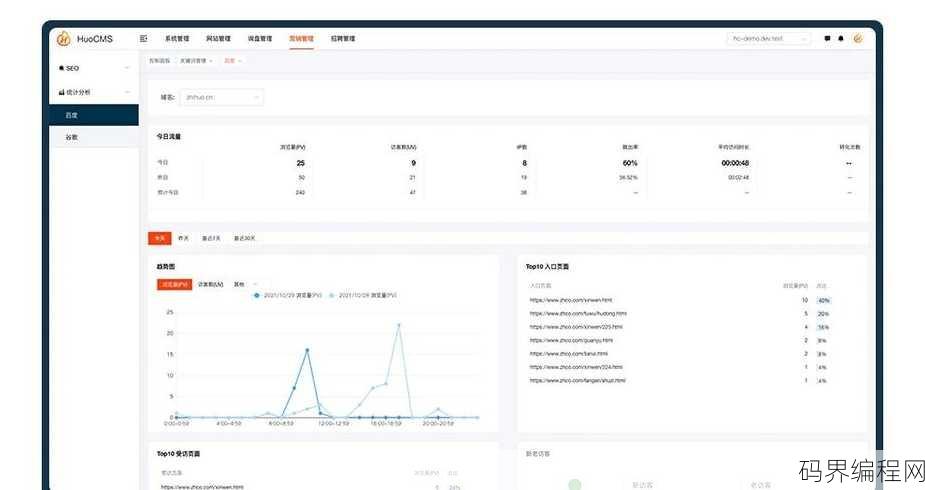925x490 pixels.
Task: Open the 询盘管理 top menu
Action: pyautogui.click(x=260, y=38)
